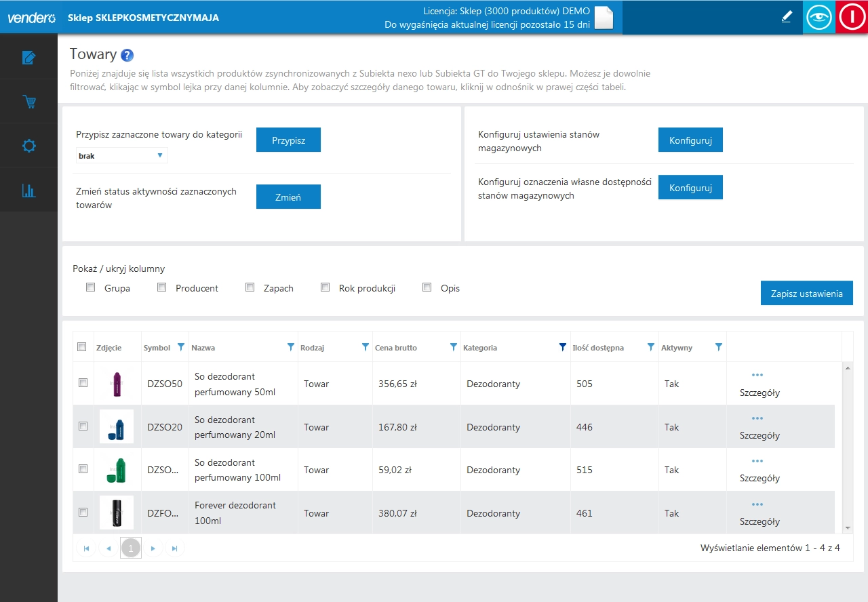Open the Kategoria column filter
868x602 pixels.
coord(562,347)
